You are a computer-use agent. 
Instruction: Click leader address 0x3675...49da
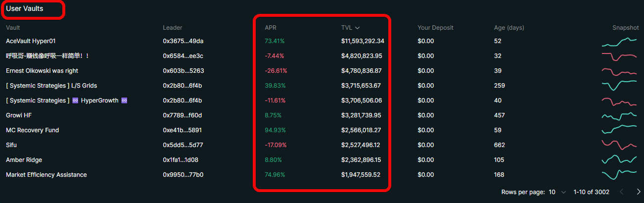tap(183, 41)
